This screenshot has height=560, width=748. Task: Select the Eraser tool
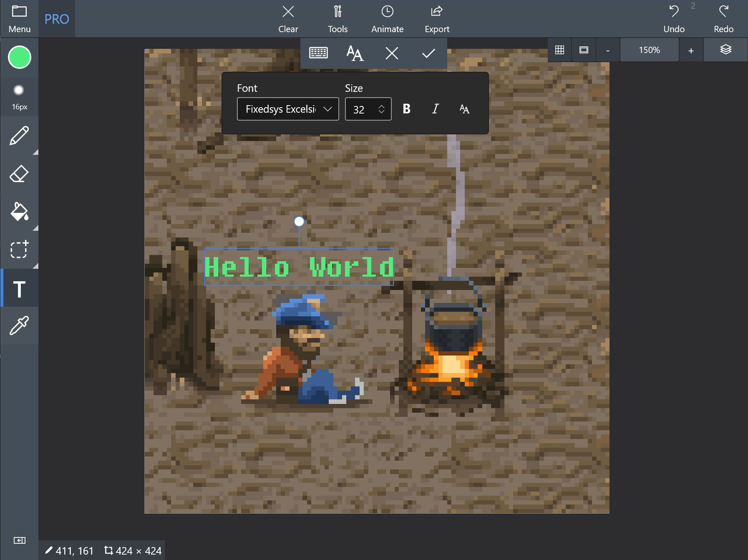pos(19,174)
